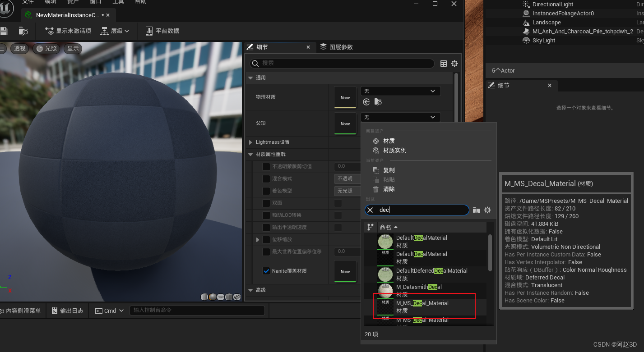Screen dimensions: 644x352
Task: Open the 物理材质 asset dropdown
Action: click(x=400, y=91)
